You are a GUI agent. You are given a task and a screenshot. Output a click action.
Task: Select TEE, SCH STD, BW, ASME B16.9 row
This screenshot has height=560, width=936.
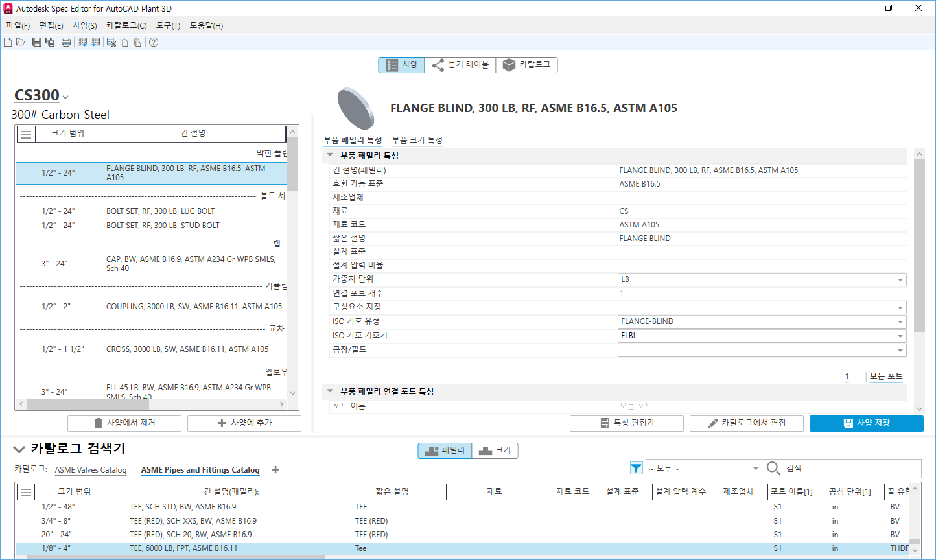click(462, 507)
